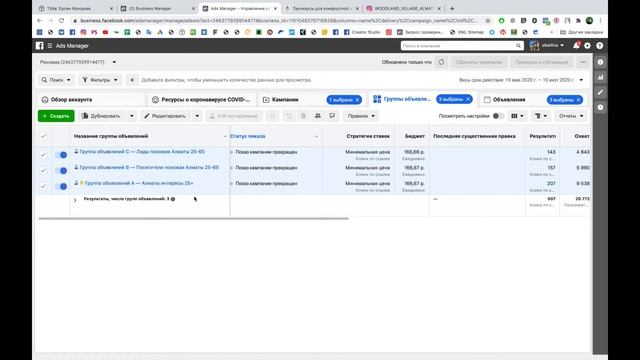Click the search magnifier in search field
This screenshot has height=360, width=640.
coord(518,46)
